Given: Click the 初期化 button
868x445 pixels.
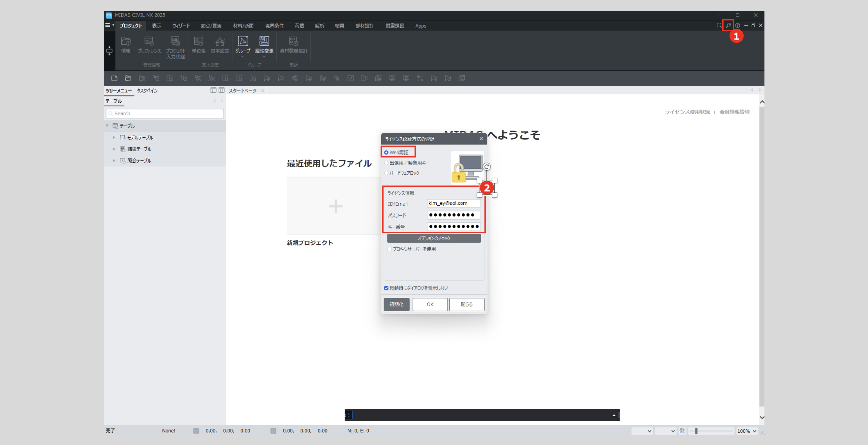Looking at the screenshot, I should pos(396,304).
